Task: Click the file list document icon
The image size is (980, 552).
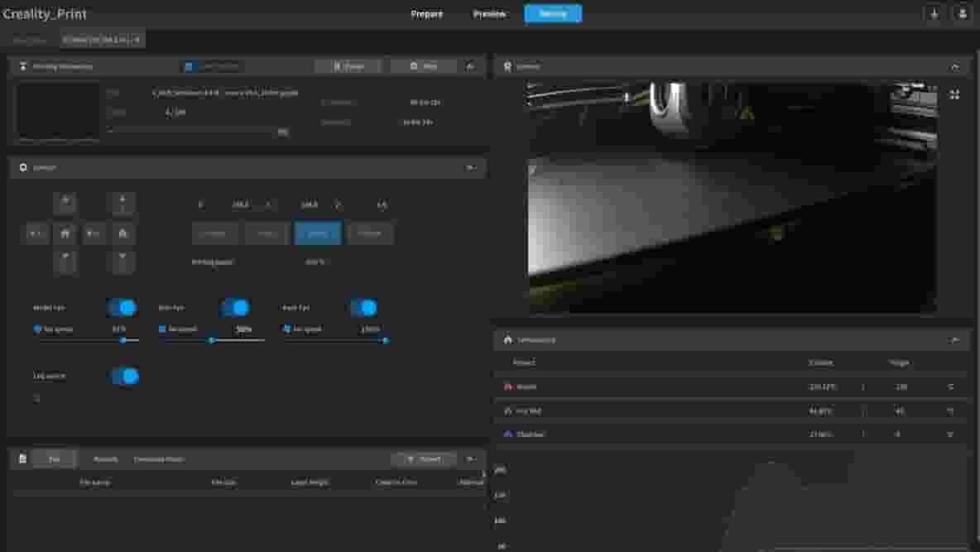Action: click(22, 458)
